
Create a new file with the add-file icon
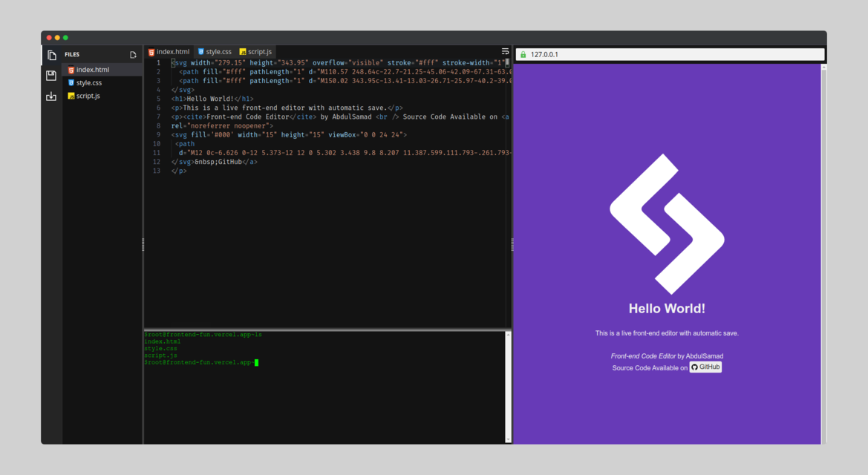click(x=133, y=55)
